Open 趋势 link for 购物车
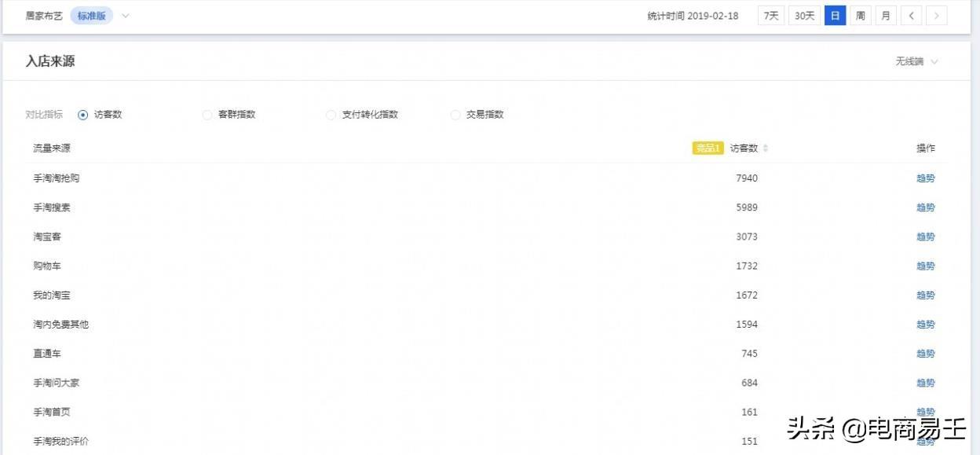 926,266
